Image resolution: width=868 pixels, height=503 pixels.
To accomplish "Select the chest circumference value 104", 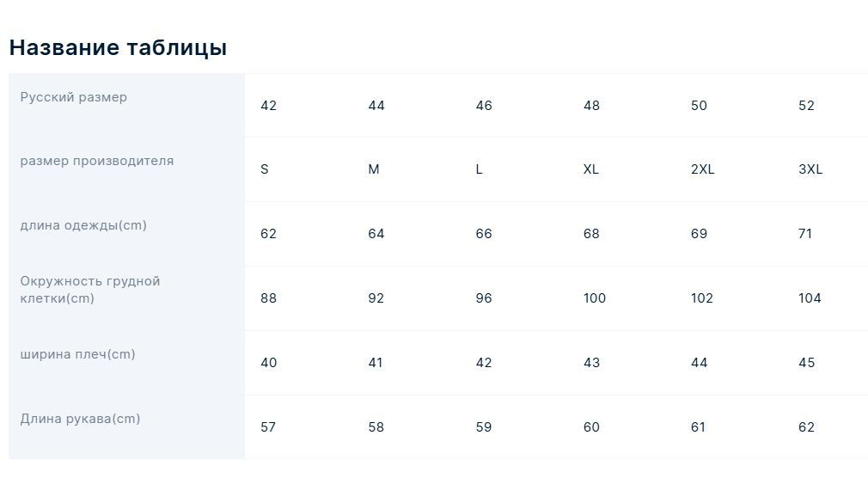I will [x=810, y=298].
